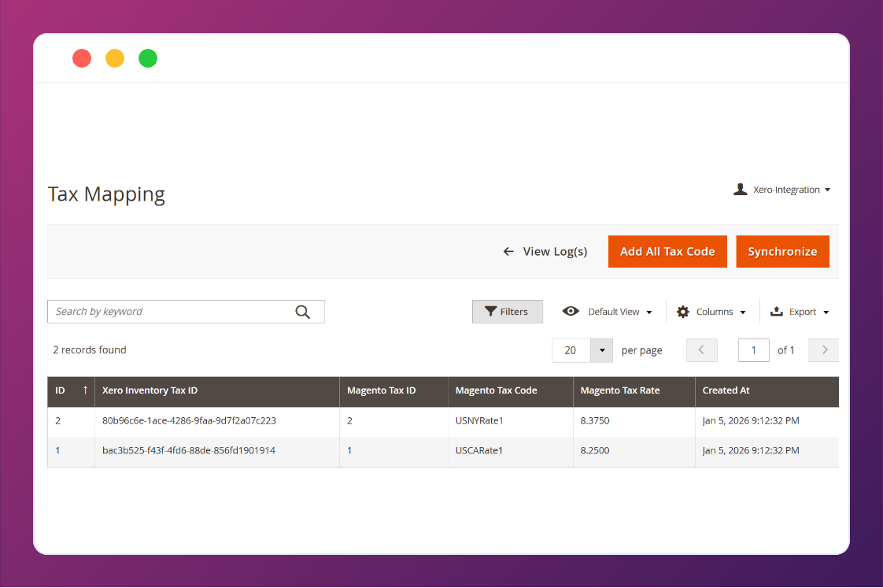The height and width of the screenshot is (588, 883).
Task: Click the eye icon for Default View
Action: (571, 311)
